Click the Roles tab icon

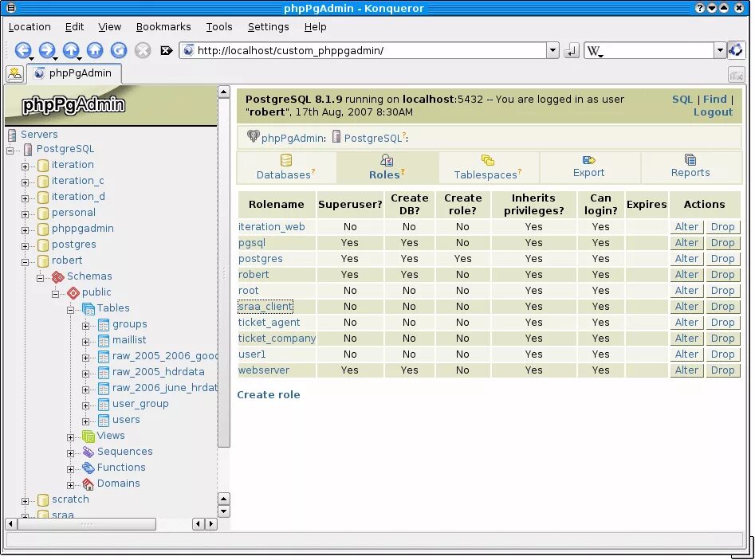387,160
